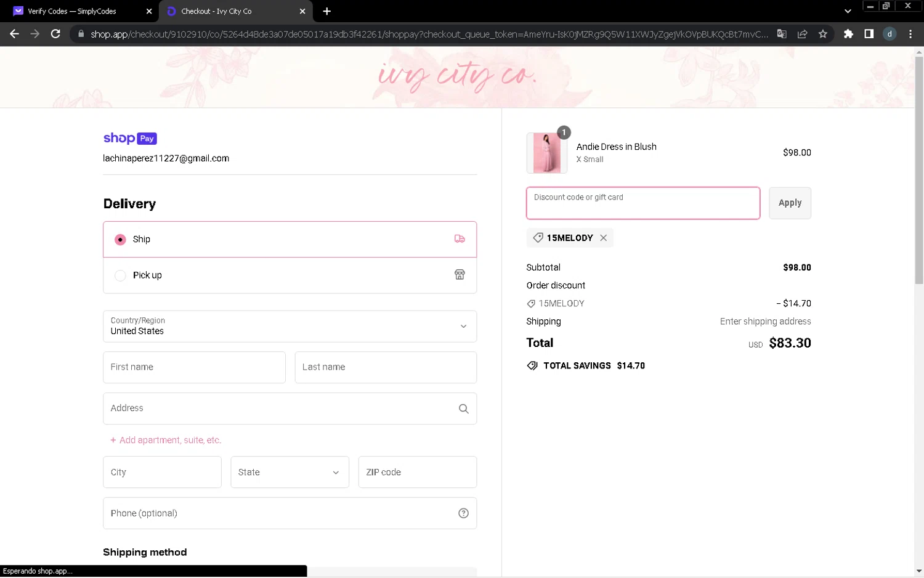Toggle the browser side panel
This screenshot has height=578, width=924.
pyautogui.click(x=869, y=34)
